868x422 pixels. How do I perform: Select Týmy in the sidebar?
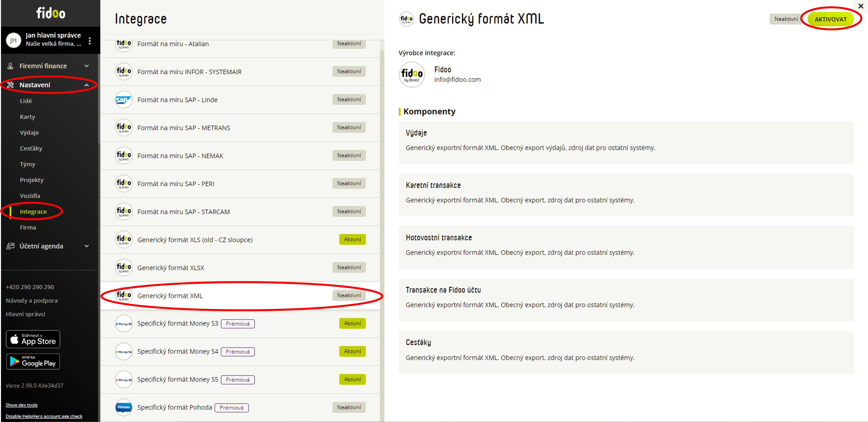27,164
